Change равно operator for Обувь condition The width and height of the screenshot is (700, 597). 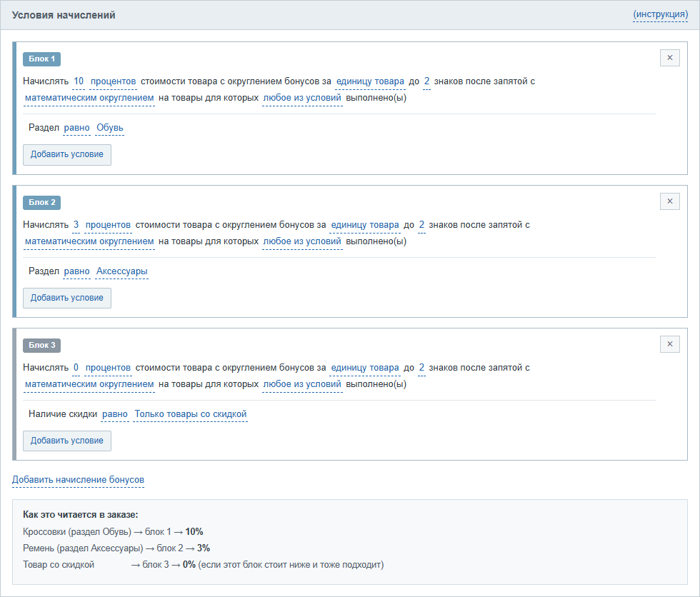[x=77, y=128]
